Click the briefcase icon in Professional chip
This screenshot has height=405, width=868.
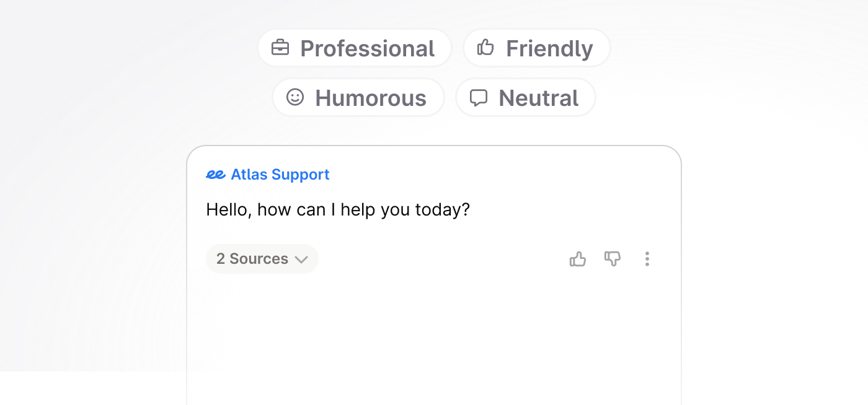click(280, 48)
